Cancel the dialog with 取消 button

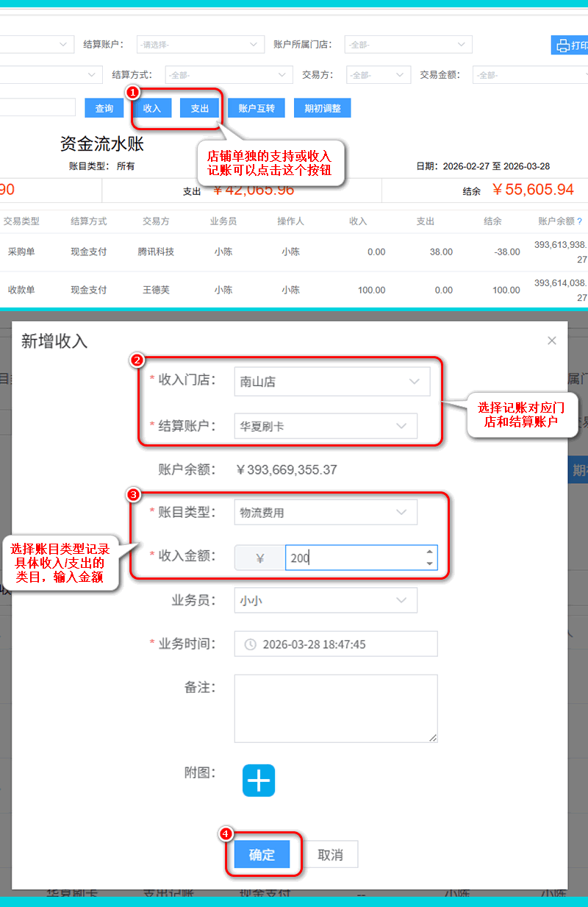(331, 855)
